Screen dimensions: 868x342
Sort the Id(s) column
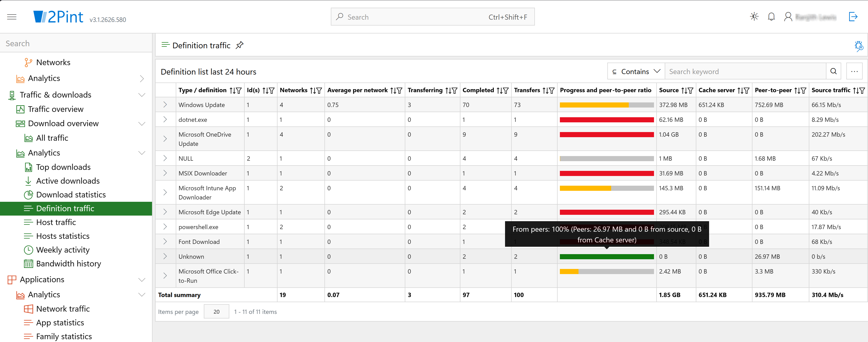pyautogui.click(x=265, y=90)
